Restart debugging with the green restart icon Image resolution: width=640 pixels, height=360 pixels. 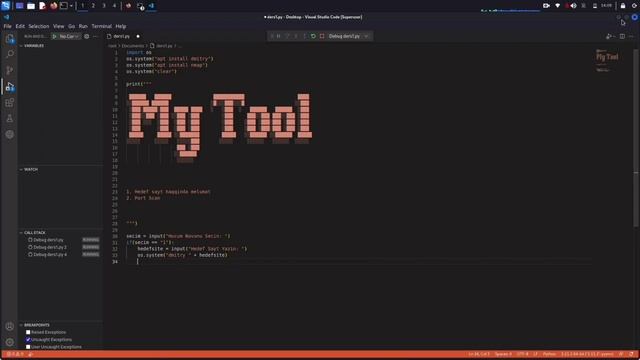313,36
